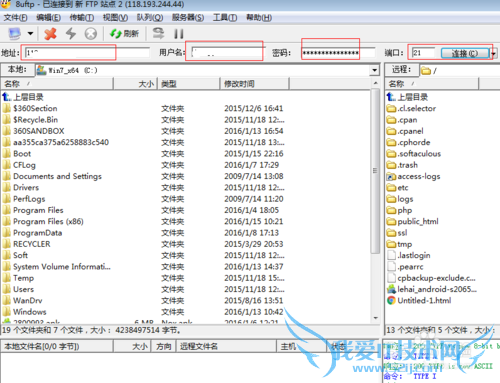
Task: Open the 视图(V) menu
Action: click(x=115, y=17)
